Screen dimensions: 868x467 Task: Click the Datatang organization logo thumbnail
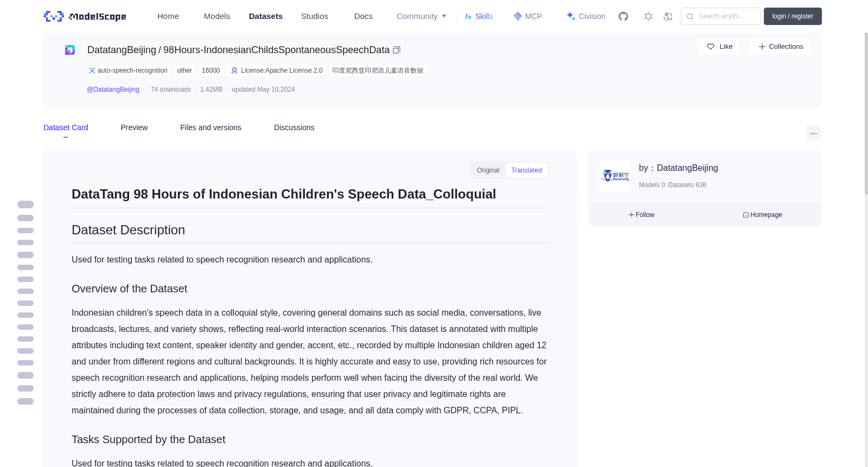pos(615,176)
